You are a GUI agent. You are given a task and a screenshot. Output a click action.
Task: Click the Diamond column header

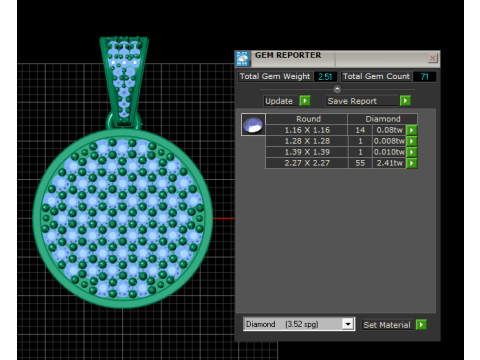point(383,119)
